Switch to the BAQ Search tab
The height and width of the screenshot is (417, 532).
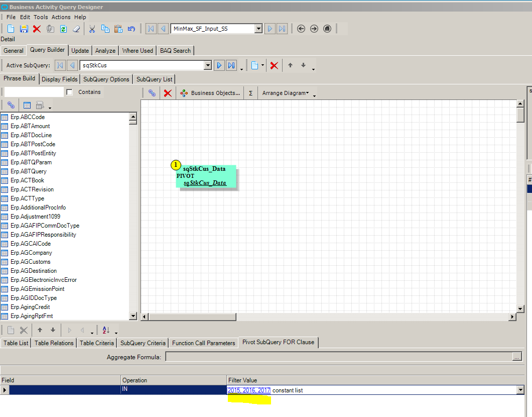click(175, 51)
